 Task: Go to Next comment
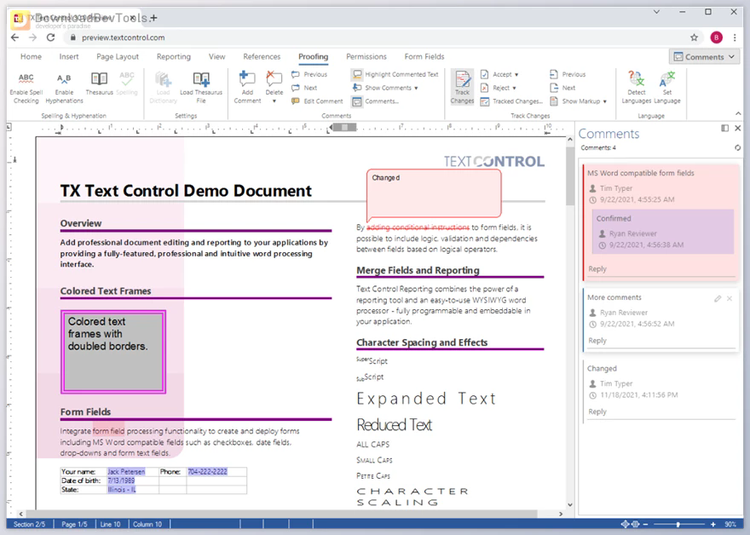click(x=305, y=88)
